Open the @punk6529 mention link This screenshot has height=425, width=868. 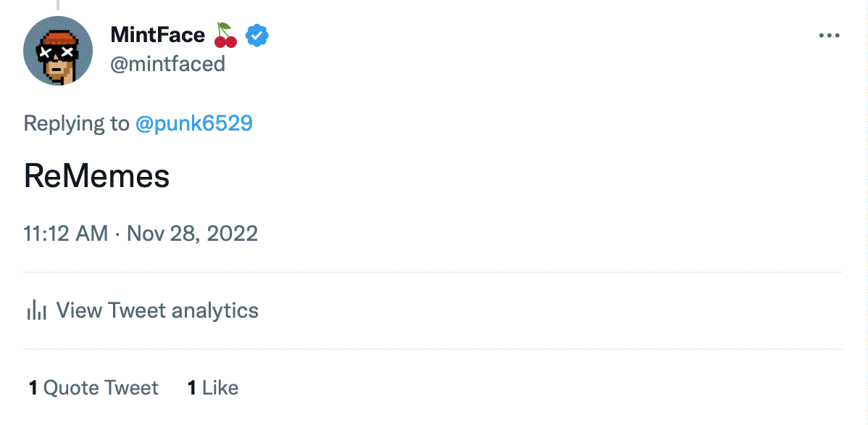click(x=194, y=123)
